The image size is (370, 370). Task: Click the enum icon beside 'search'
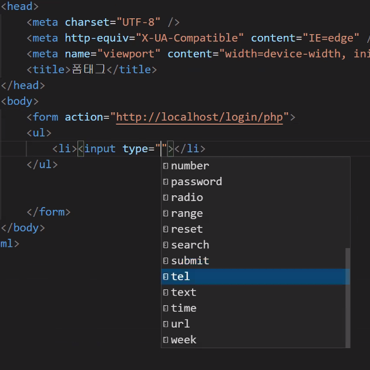(166, 245)
